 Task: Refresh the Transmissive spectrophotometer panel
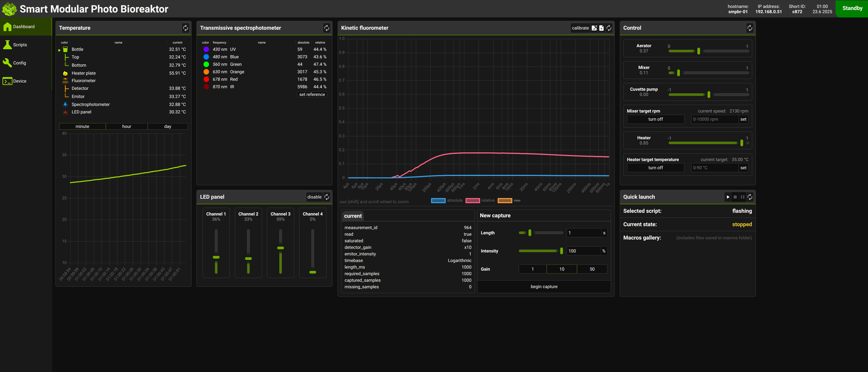point(327,28)
